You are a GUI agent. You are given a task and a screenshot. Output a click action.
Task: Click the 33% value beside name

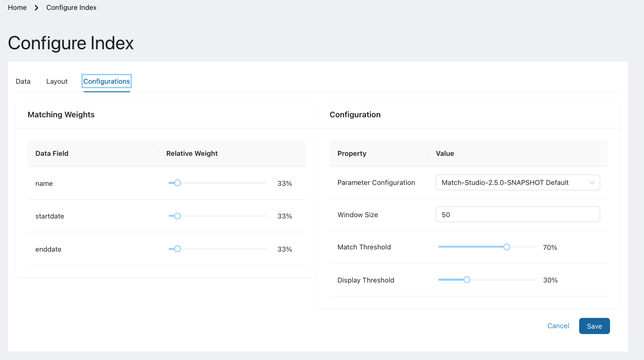(x=285, y=183)
